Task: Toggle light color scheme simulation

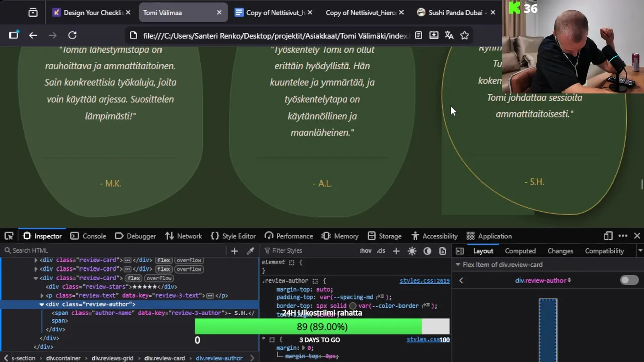Action: coord(412,251)
